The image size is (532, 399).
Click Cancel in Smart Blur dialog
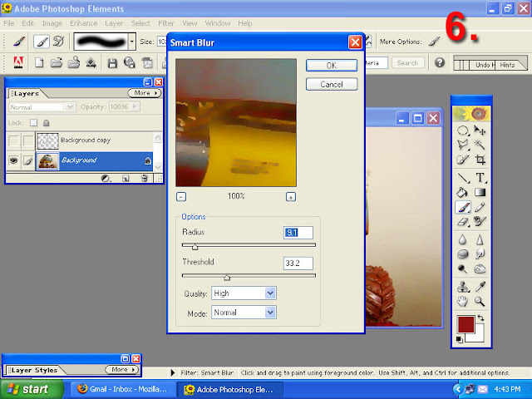[332, 84]
